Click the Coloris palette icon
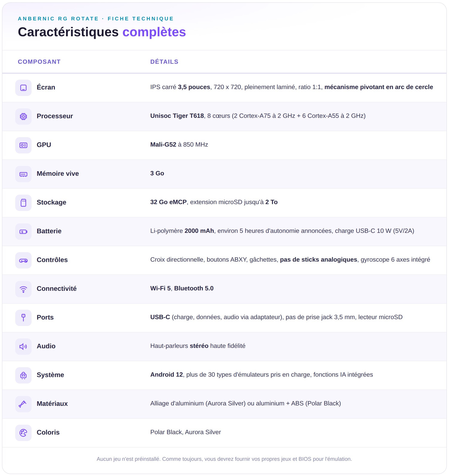Image resolution: width=449 pixels, height=476 pixels. pos(23,433)
